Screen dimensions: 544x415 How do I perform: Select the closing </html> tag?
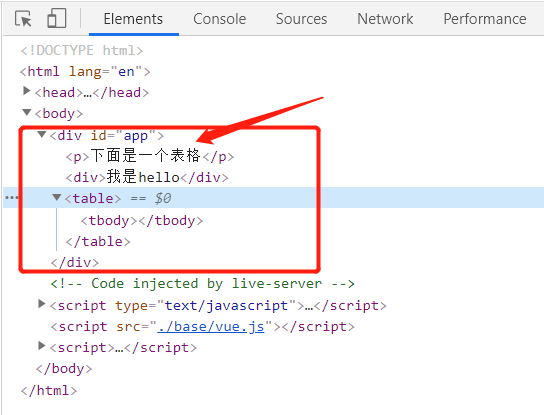point(49,390)
